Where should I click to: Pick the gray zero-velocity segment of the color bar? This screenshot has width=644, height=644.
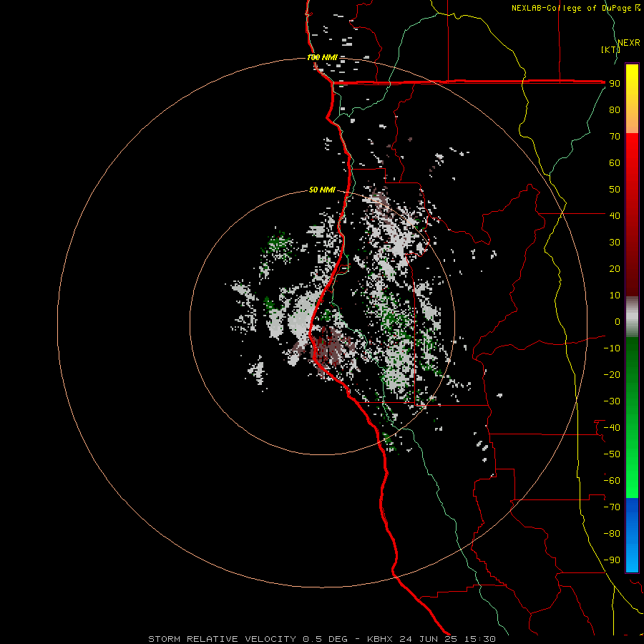632,317
